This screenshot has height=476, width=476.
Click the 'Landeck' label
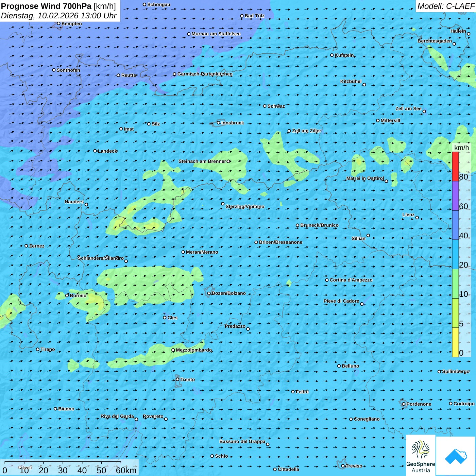click(107, 151)
